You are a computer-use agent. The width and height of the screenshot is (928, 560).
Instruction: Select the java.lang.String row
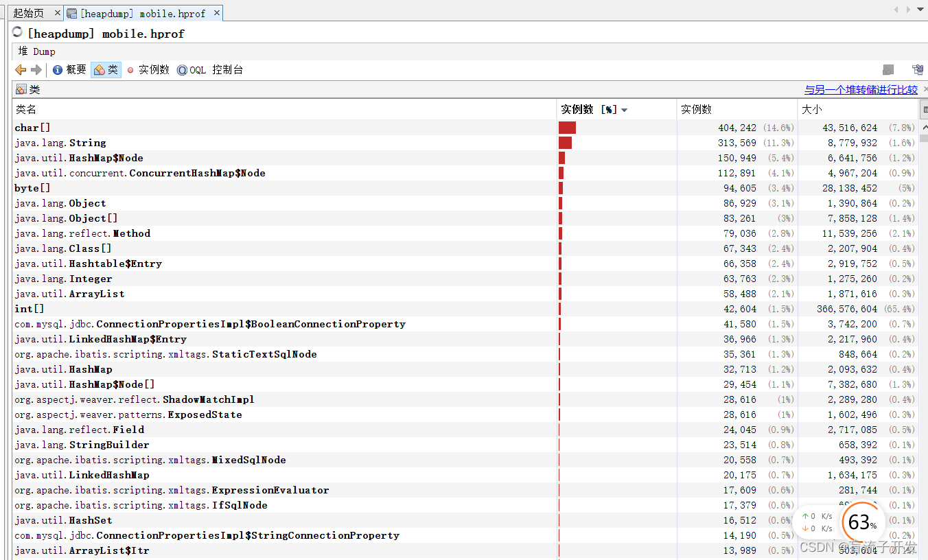tap(465, 143)
